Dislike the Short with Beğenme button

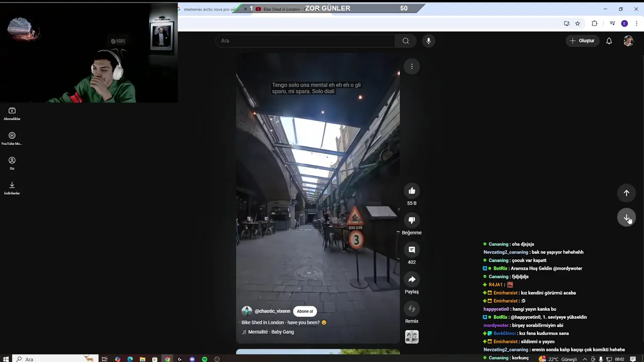pyautogui.click(x=412, y=220)
